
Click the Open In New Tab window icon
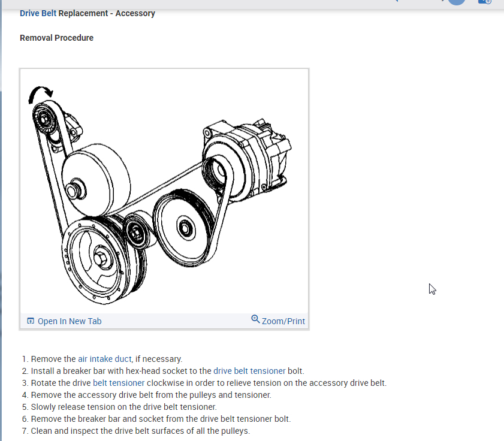pyautogui.click(x=31, y=321)
